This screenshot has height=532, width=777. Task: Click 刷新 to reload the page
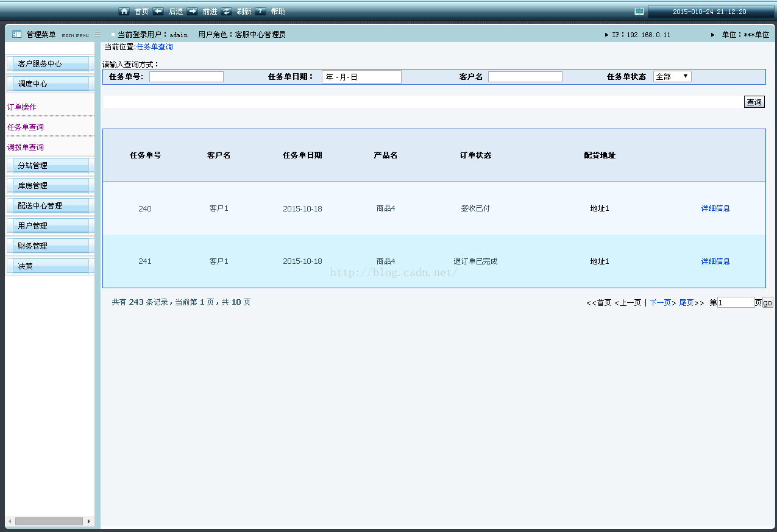(244, 12)
